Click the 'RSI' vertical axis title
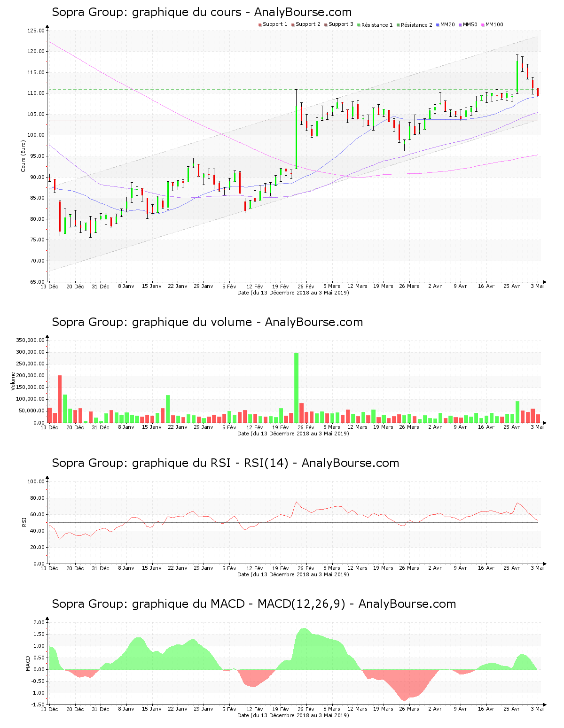 (23, 522)
